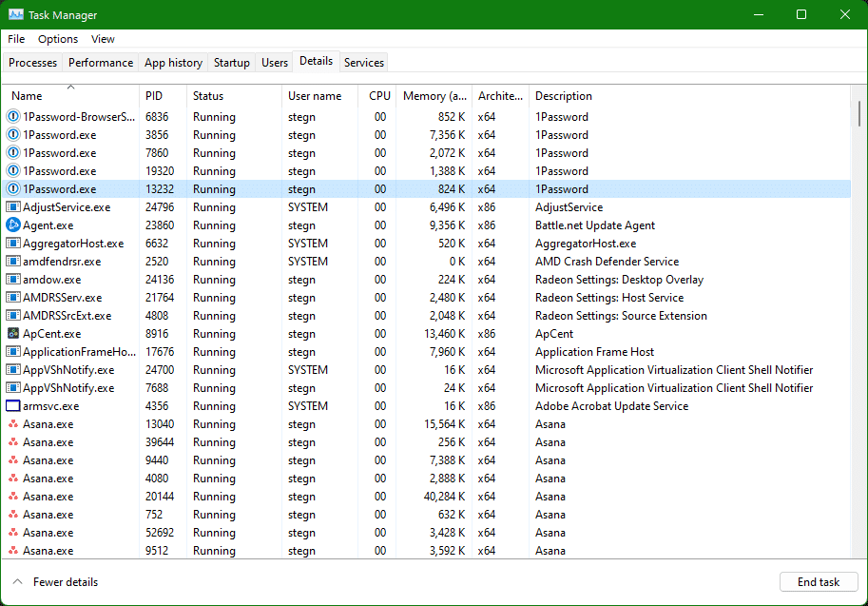
Task: Open the File menu
Action: tap(16, 39)
